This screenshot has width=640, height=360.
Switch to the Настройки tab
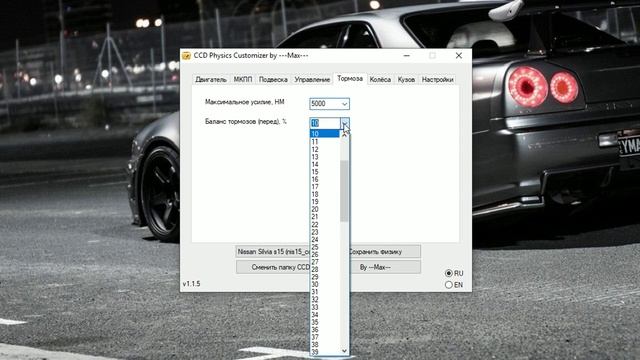click(x=438, y=80)
